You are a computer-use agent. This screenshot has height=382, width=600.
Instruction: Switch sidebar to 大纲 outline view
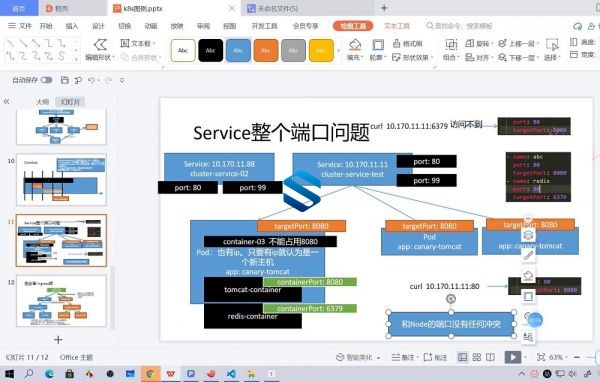[42, 102]
